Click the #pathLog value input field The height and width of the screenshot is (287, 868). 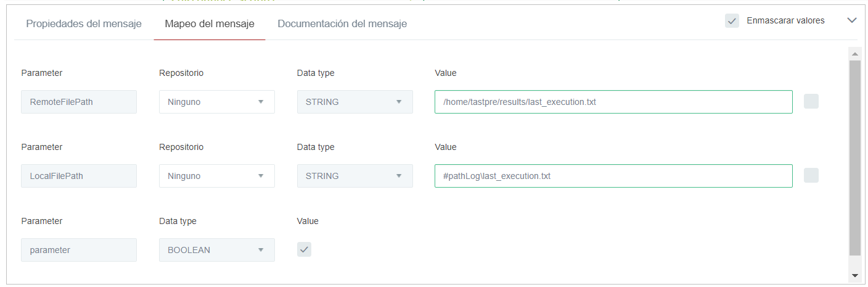613,176
